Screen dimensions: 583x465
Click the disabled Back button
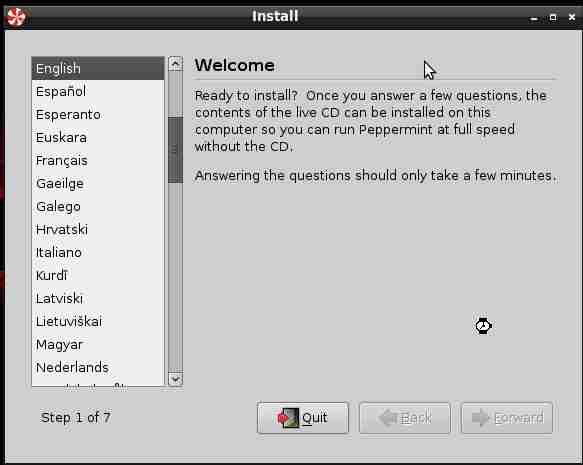pyautogui.click(x=405, y=418)
